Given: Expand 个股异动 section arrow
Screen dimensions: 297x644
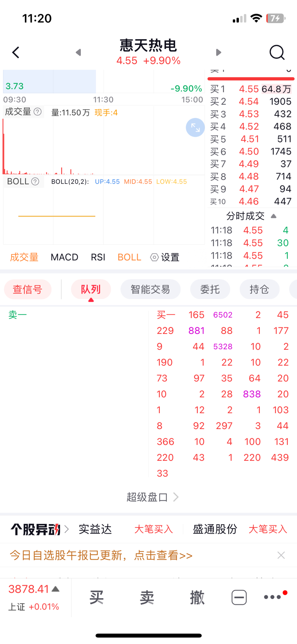Looking at the screenshot, I should [x=67, y=529].
